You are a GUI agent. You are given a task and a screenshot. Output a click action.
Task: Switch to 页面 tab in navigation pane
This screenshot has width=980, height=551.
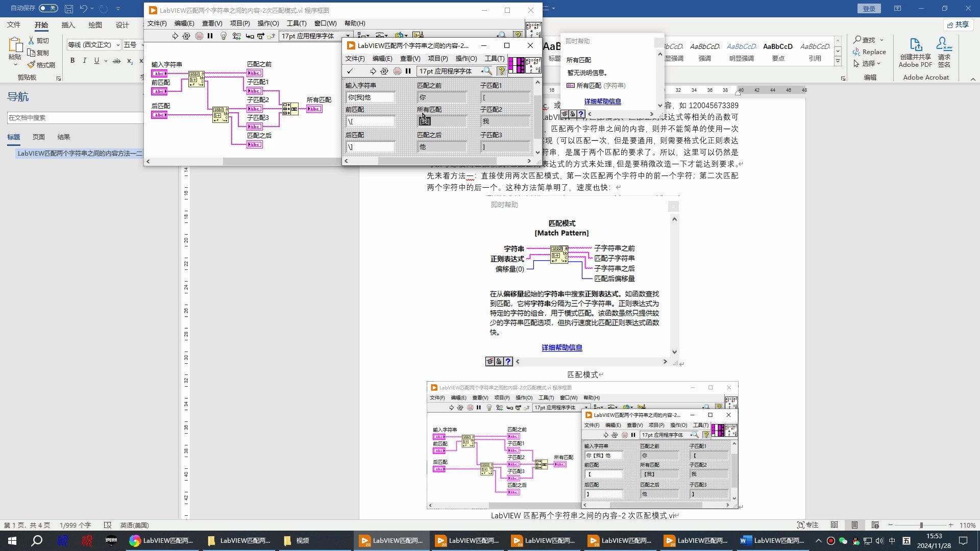pos(39,137)
